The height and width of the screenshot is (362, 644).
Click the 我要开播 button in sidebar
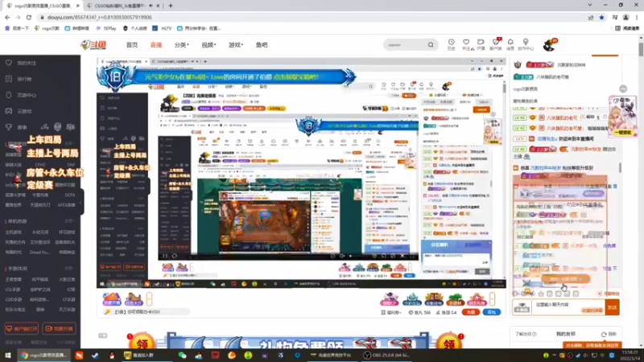[59, 328]
